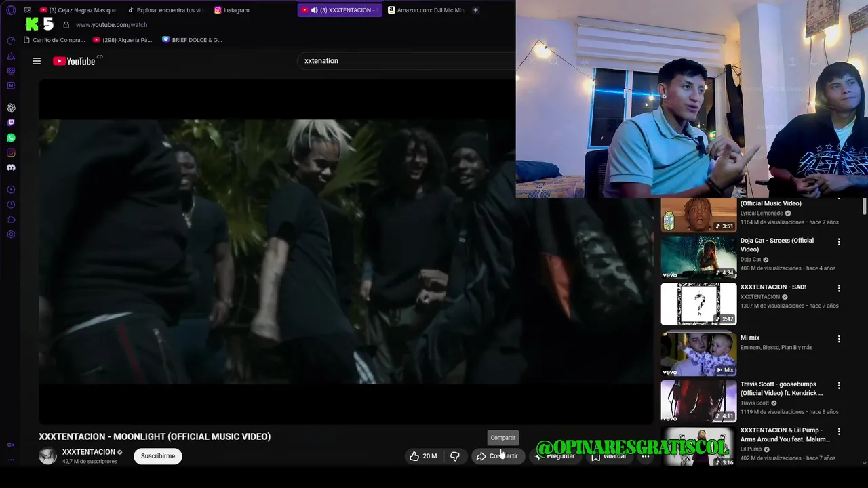868x488 pixels.
Task: Open the Lil Pump channel name
Action: pyautogui.click(x=751, y=449)
